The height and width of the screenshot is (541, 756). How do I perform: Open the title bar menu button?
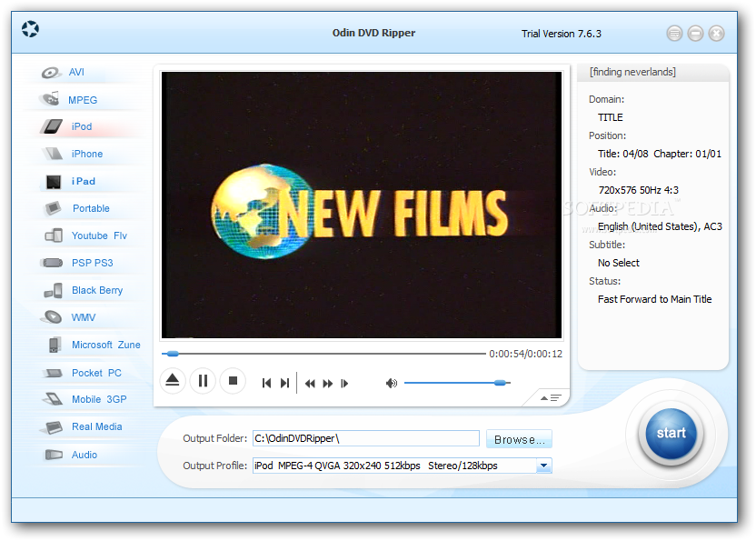coord(674,34)
